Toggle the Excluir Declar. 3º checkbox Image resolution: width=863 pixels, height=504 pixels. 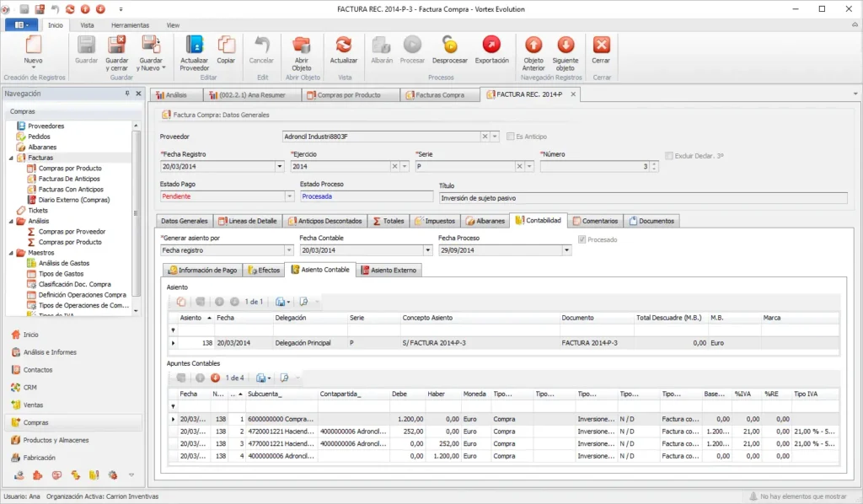pyautogui.click(x=668, y=156)
